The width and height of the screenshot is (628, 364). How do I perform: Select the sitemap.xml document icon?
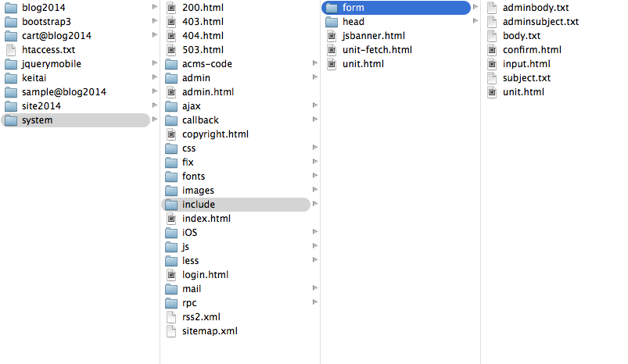click(171, 331)
